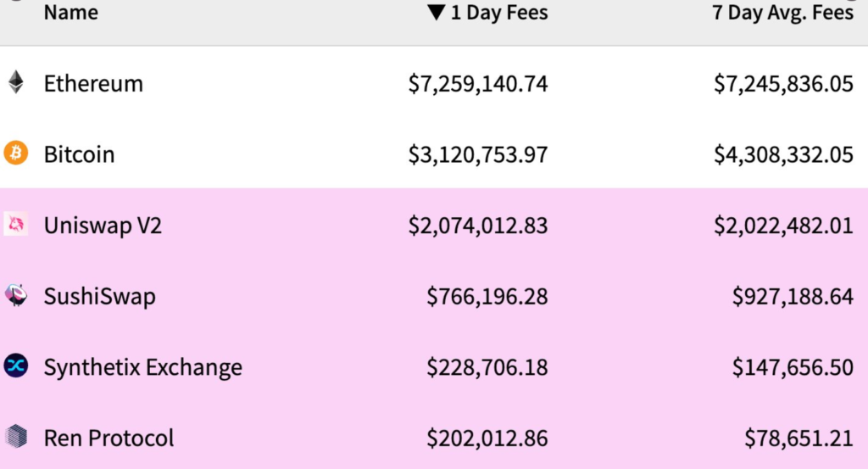
Task: Open the Bitcoin name link
Action: coord(79,154)
